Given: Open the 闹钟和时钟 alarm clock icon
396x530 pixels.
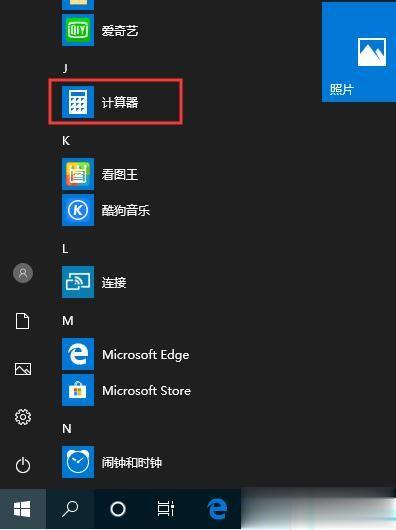Looking at the screenshot, I should click(78, 462).
